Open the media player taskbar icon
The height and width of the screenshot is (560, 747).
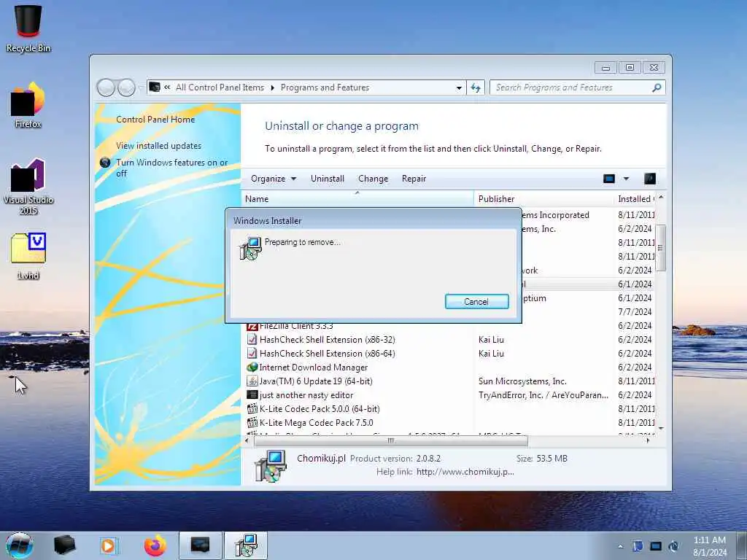[109, 545]
